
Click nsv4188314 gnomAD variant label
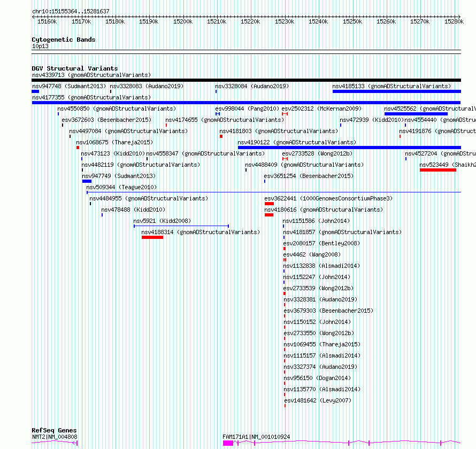201,232
